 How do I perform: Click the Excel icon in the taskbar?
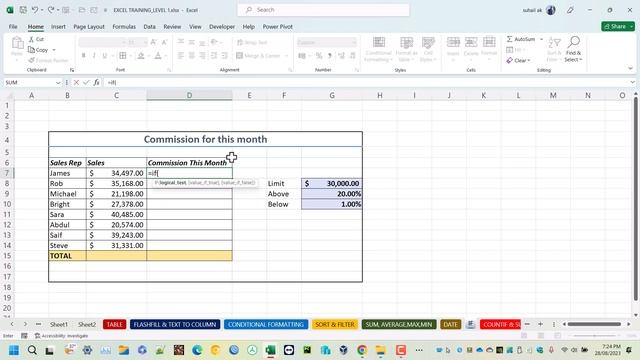pyautogui.click(x=270, y=350)
